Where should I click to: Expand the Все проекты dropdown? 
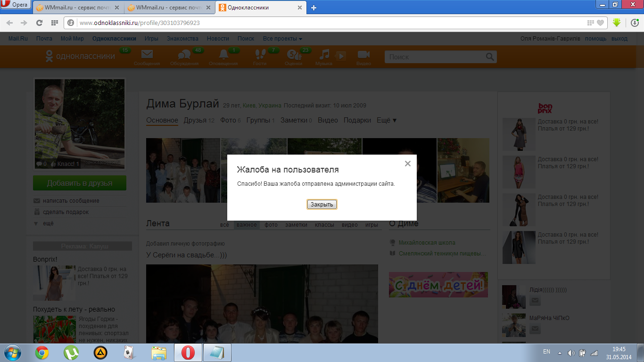click(x=282, y=39)
